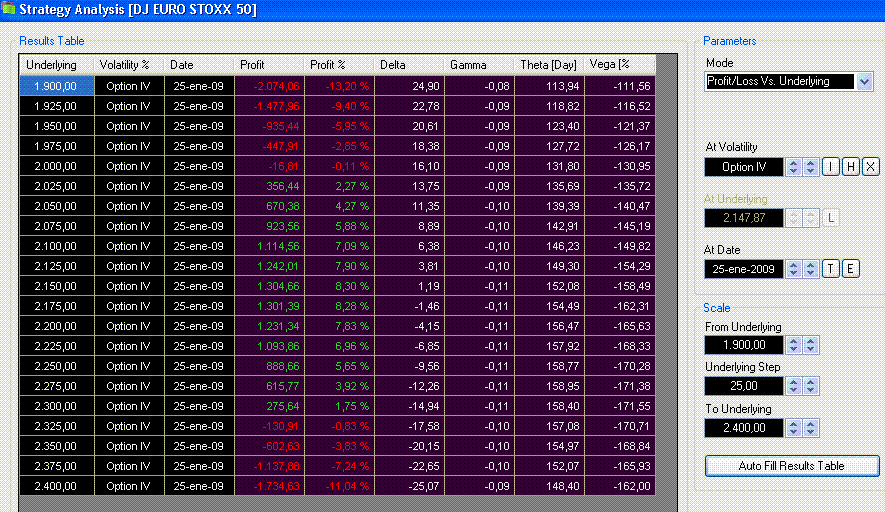Click vega value -171,55
This screenshot has width=885, height=512.
point(620,406)
